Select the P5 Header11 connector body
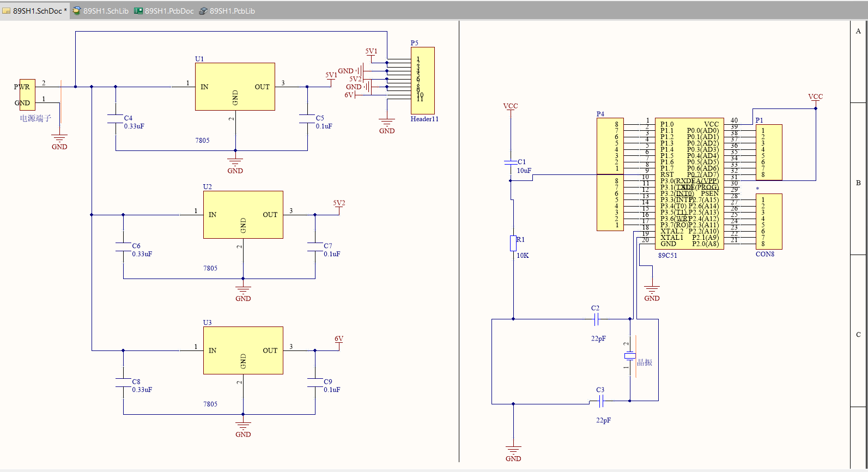868x472 pixels. [x=422, y=81]
